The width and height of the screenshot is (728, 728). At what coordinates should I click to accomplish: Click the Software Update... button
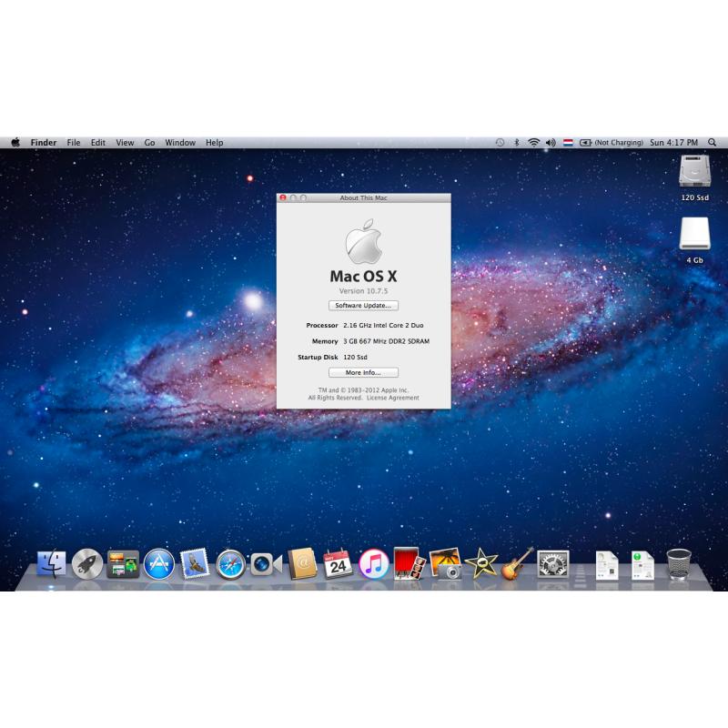pos(363,306)
